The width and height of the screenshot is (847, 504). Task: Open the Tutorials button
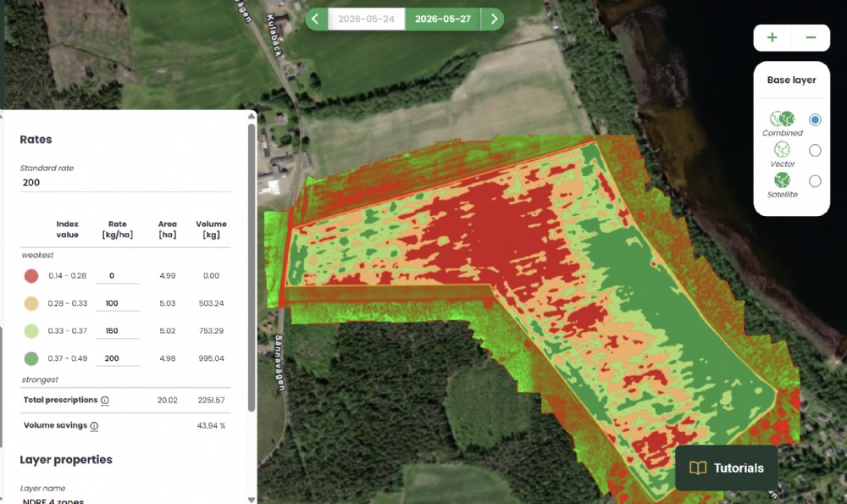(x=727, y=468)
